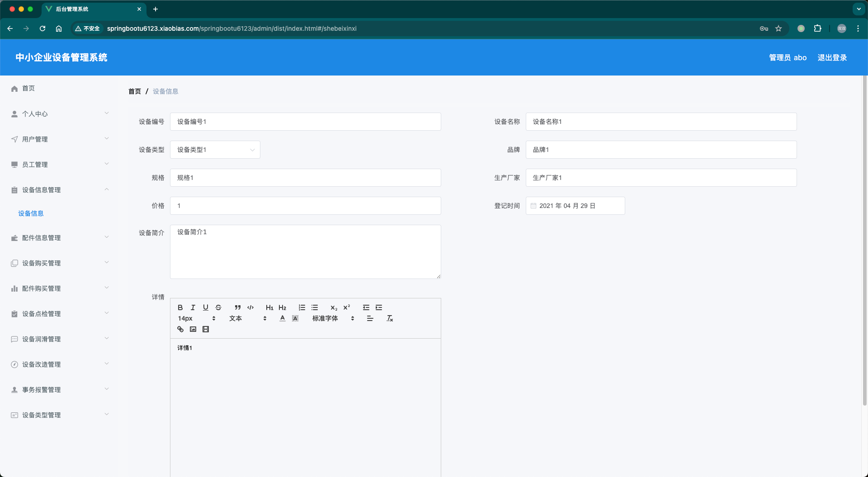The width and height of the screenshot is (868, 477).
Task: Toggle bold formatting in the 详情 editor
Action: click(x=180, y=307)
